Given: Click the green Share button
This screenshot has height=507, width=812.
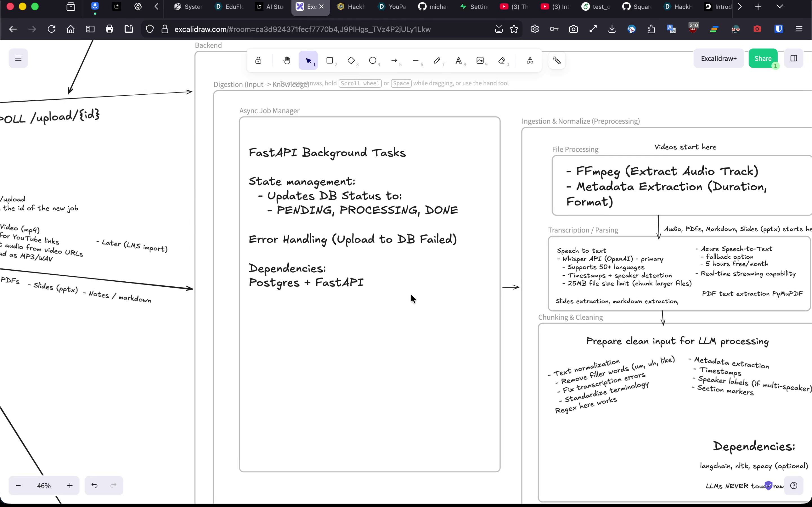Looking at the screenshot, I should click(763, 58).
